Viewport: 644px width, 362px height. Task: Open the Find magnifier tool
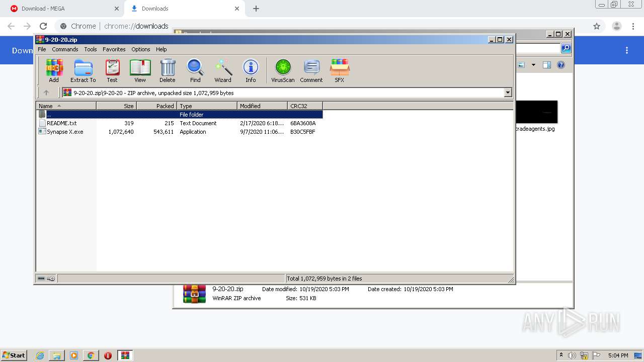[195, 70]
